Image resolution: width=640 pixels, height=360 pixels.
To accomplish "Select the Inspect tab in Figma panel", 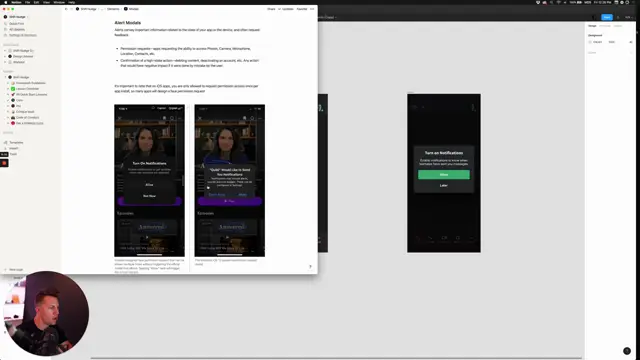I will (x=618, y=26).
